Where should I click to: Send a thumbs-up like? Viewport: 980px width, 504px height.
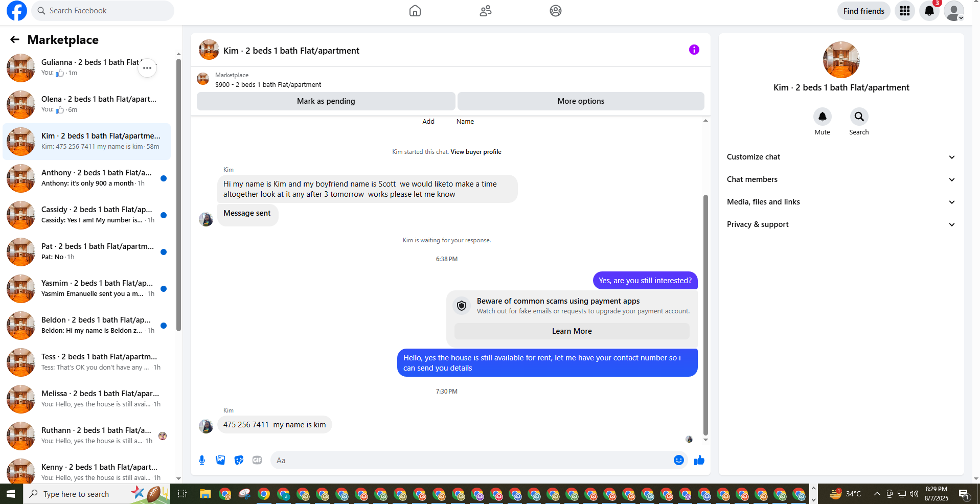coord(699,460)
